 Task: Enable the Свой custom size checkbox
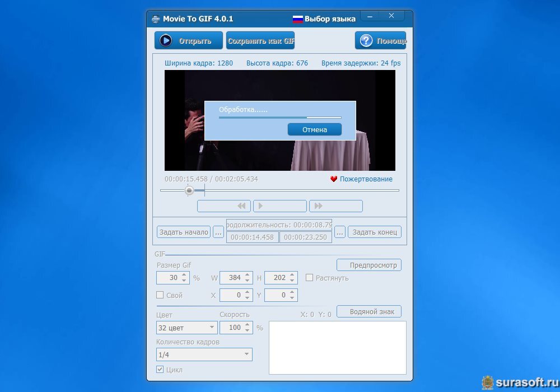160,295
